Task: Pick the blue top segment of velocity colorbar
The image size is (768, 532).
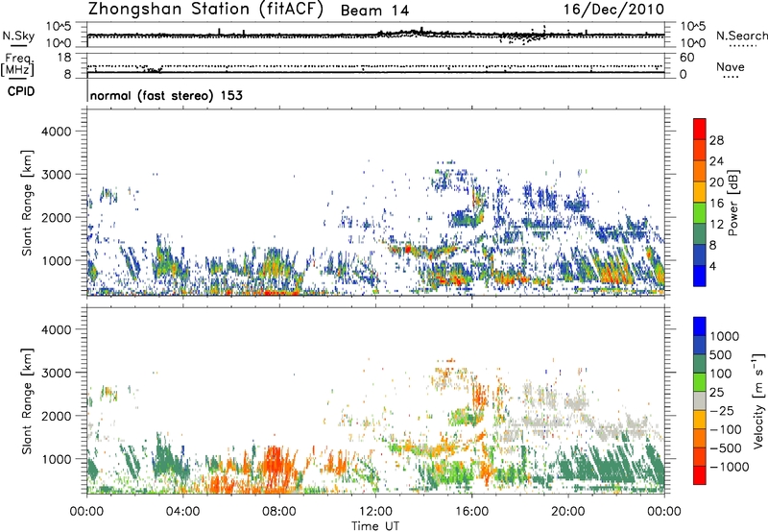Action: (700, 326)
